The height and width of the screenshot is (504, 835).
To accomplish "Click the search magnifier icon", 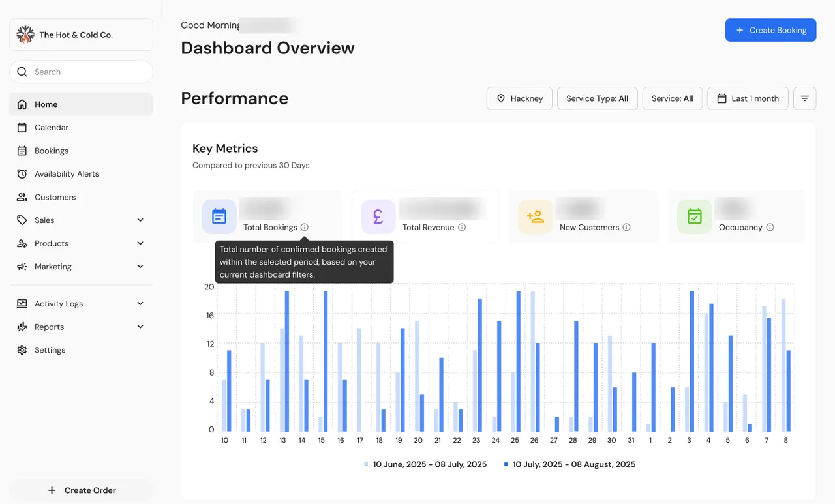I will pos(22,72).
